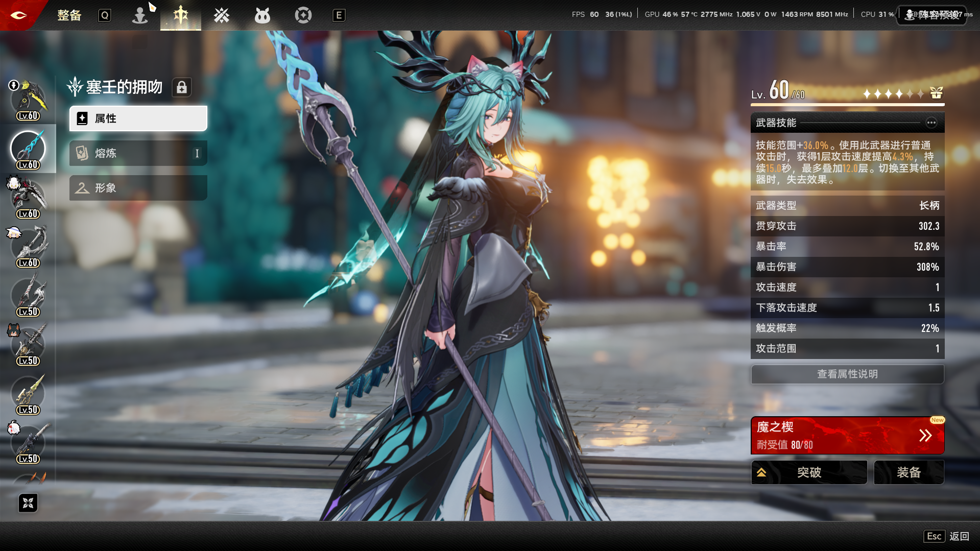Image resolution: width=980 pixels, height=551 pixels.
Task: Expand the red 魔之楔 panel
Action: (847, 436)
